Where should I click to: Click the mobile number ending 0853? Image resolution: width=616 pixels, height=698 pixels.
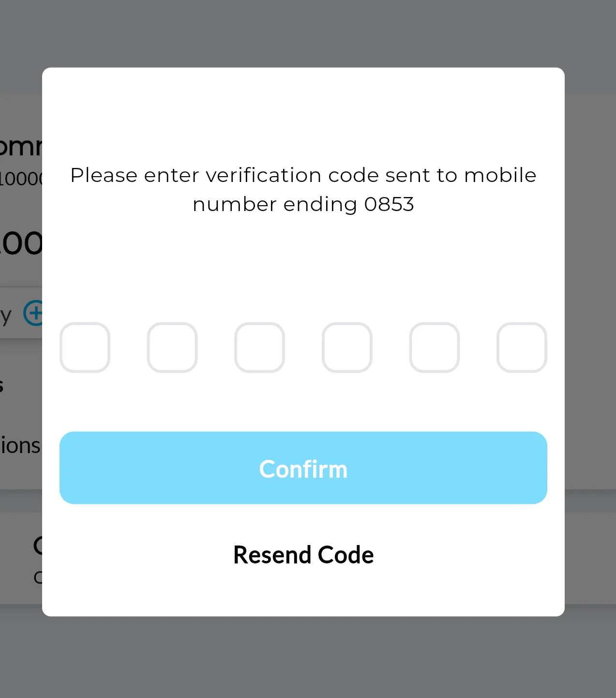389,204
